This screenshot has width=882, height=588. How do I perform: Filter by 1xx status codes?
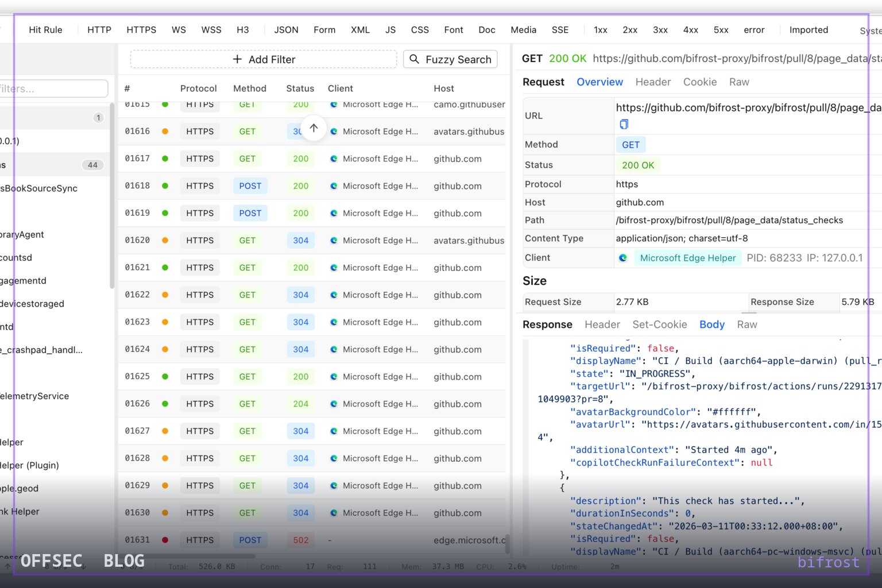click(x=601, y=30)
